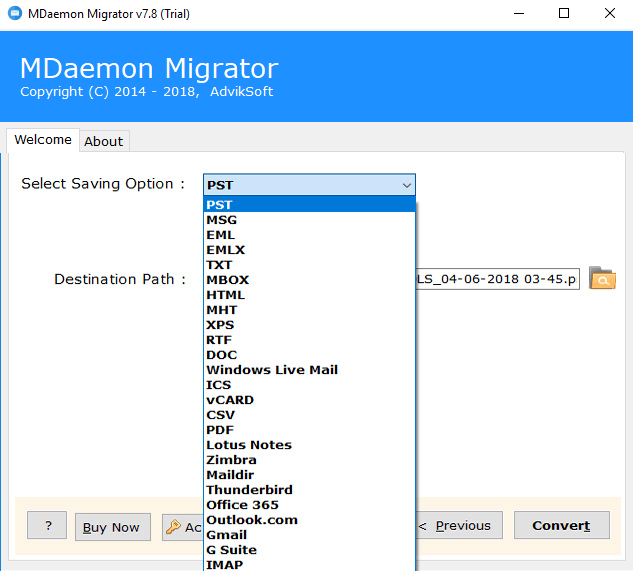Open the browse destination folder icon

(602, 278)
